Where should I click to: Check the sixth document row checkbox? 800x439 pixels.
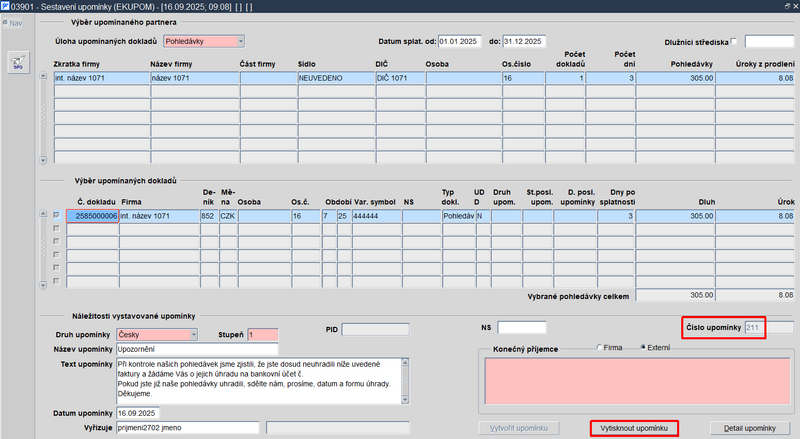(57, 281)
